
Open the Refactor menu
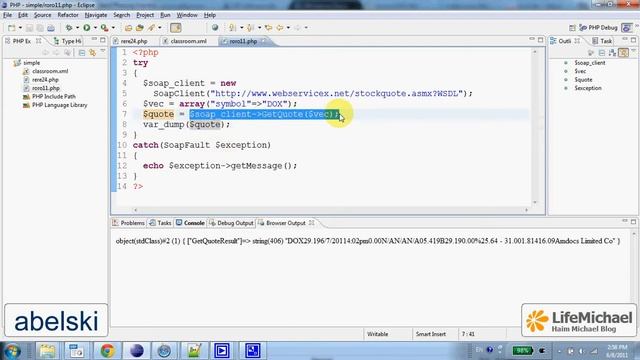pos(68,15)
